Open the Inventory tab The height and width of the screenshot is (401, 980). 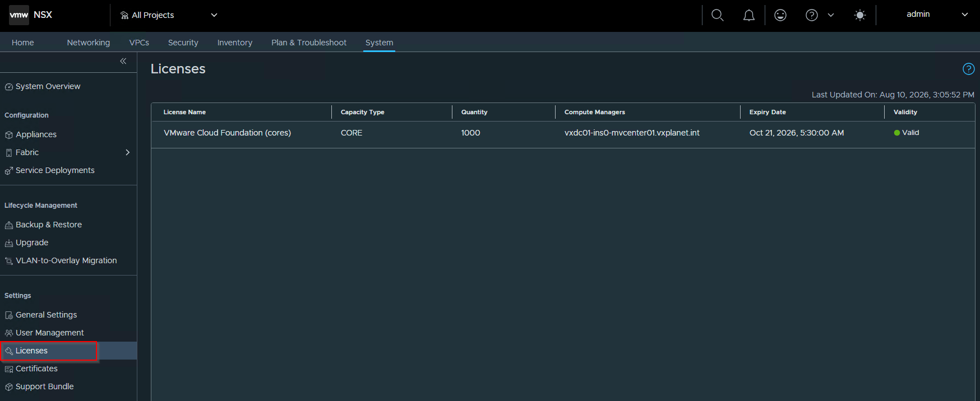coord(235,43)
